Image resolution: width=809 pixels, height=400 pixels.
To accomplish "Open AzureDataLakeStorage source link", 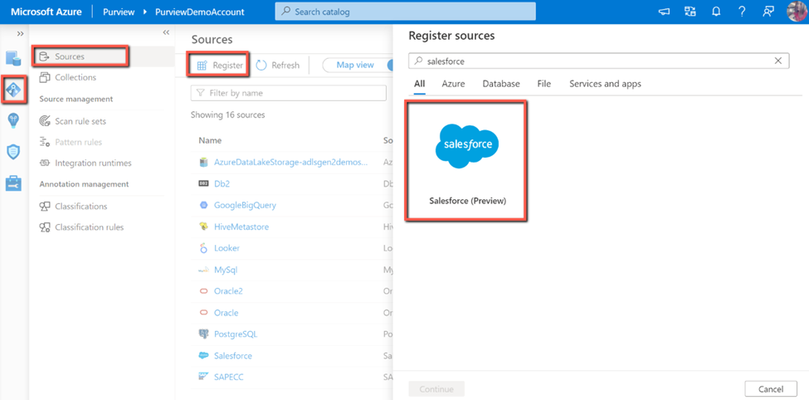I will tap(291, 162).
